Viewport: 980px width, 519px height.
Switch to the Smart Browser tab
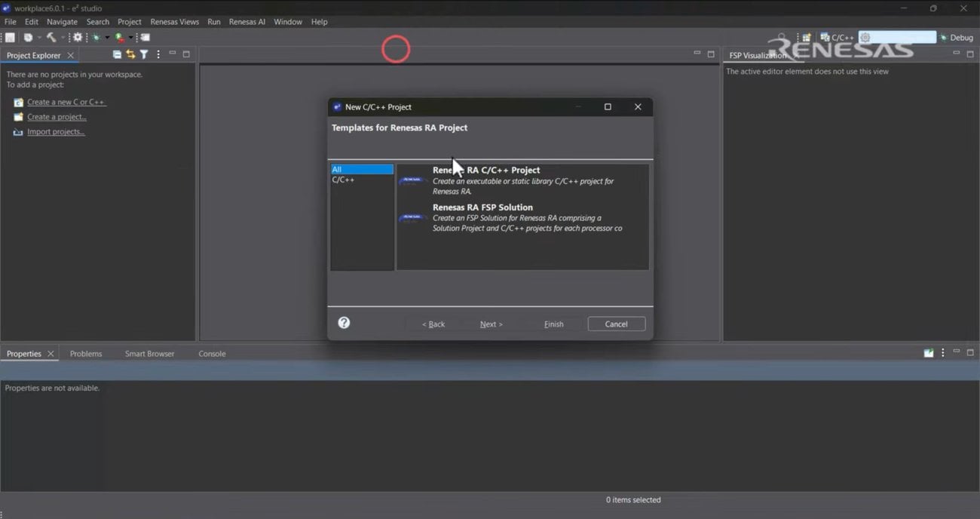(149, 354)
